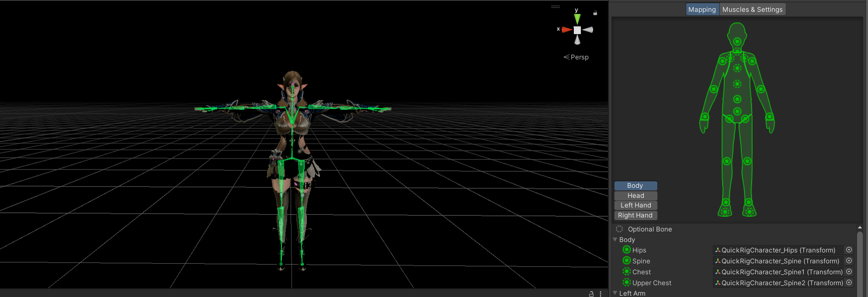This screenshot has height=297, width=868.
Task: Select dotted toe bone on diagram's screen-right foot
Action: click(750, 212)
